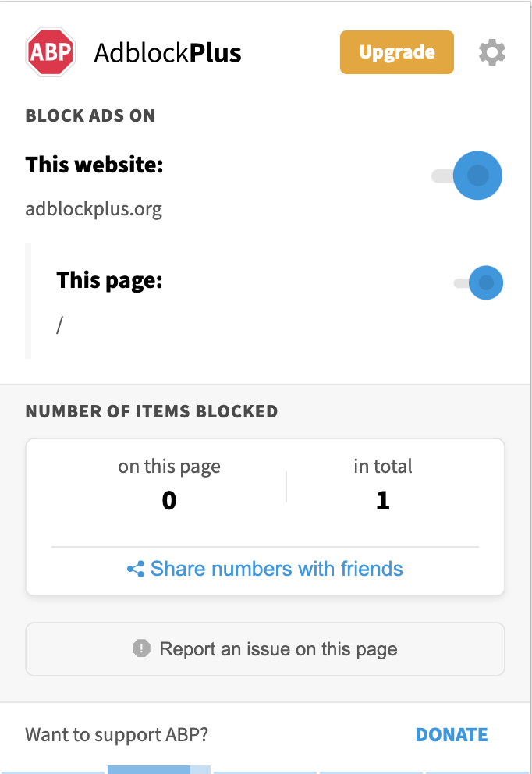532x774 pixels.
Task: Click the highlighted carousel indicator at bottom
Action: 158,769
